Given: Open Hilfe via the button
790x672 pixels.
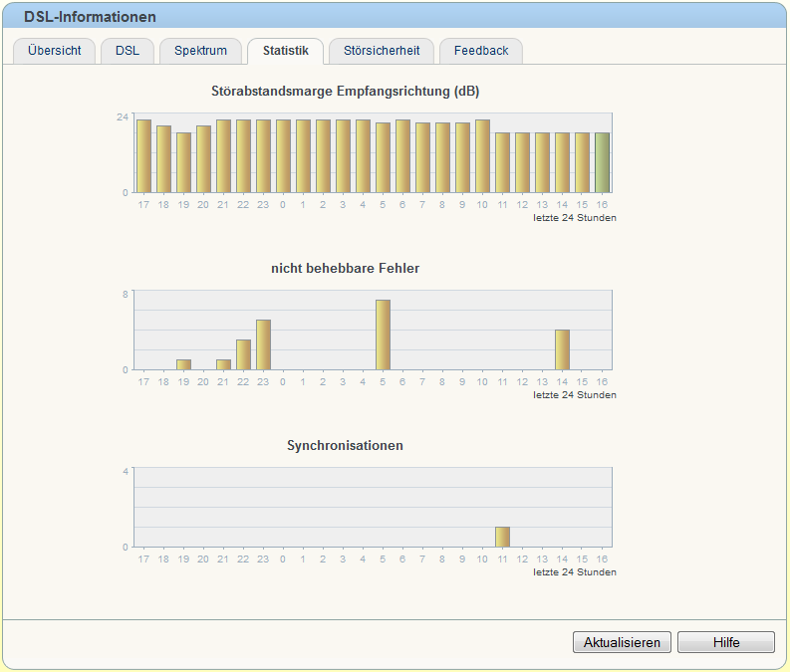Looking at the screenshot, I should (x=726, y=642).
